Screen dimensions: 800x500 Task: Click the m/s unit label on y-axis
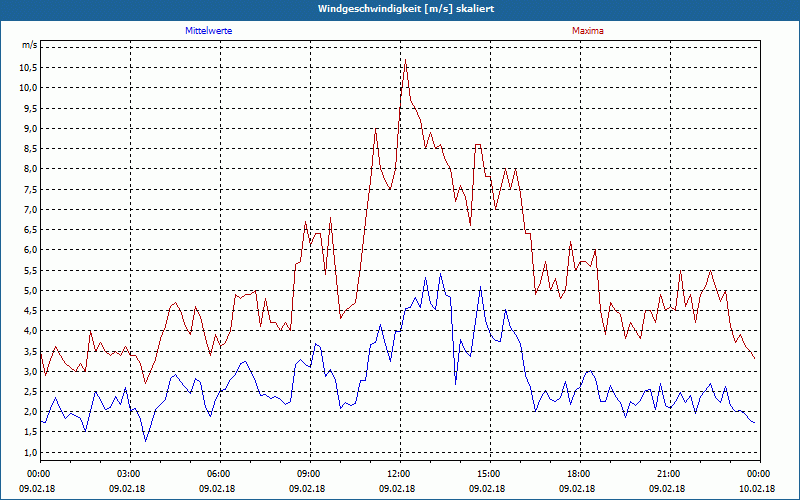click(29, 45)
